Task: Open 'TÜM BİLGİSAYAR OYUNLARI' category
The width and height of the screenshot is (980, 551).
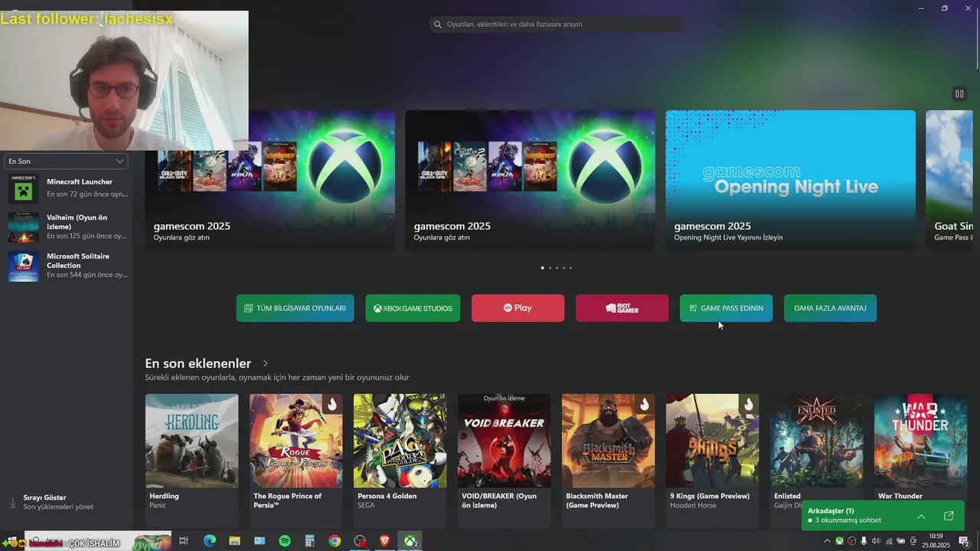Action: [296, 308]
